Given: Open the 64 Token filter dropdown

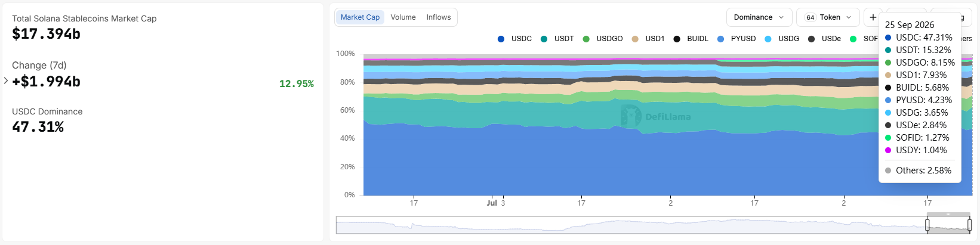Looking at the screenshot, I should 828,17.
